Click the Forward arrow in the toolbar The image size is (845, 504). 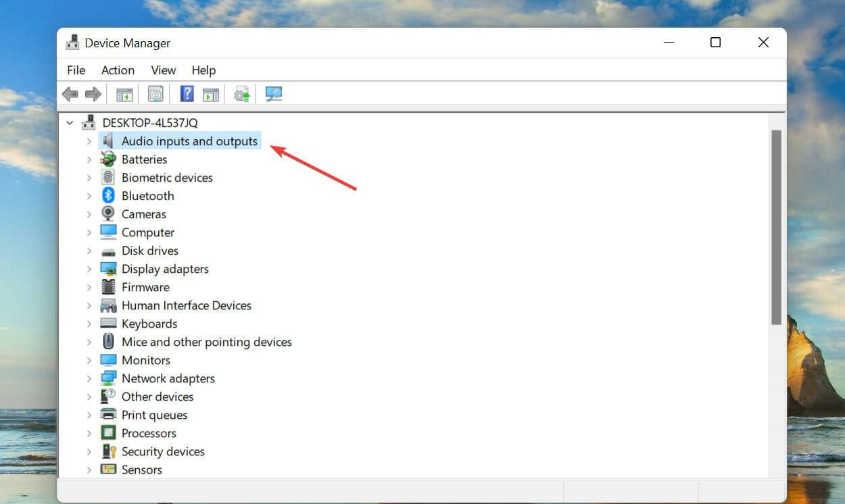(x=93, y=94)
